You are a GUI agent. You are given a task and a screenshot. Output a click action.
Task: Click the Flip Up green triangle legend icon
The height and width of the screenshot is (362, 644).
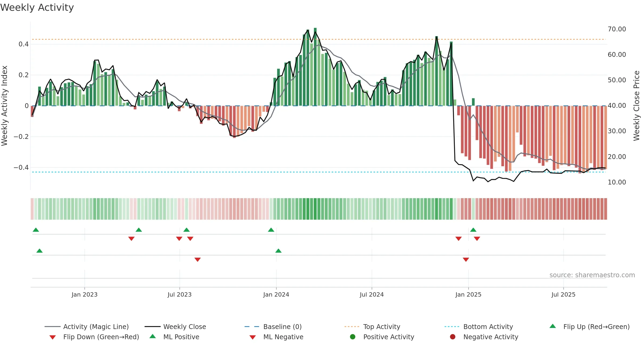(552, 326)
